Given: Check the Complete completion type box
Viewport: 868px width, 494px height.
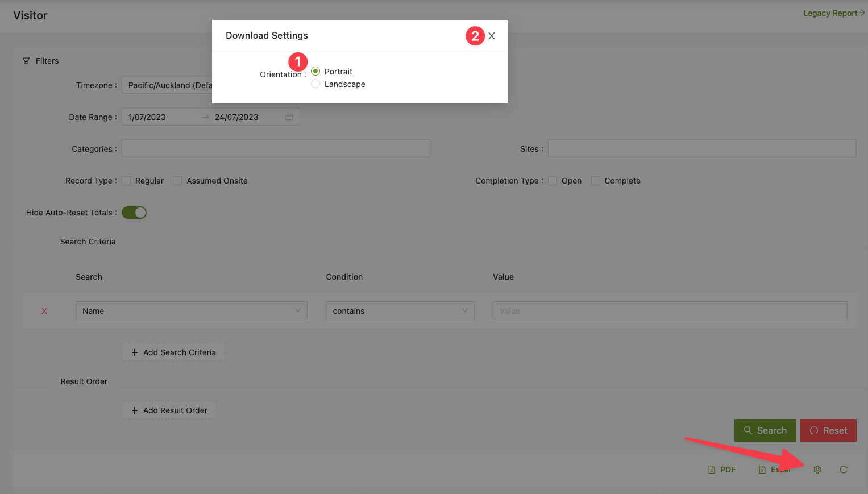Looking at the screenshot, I should tap(596, 181).
